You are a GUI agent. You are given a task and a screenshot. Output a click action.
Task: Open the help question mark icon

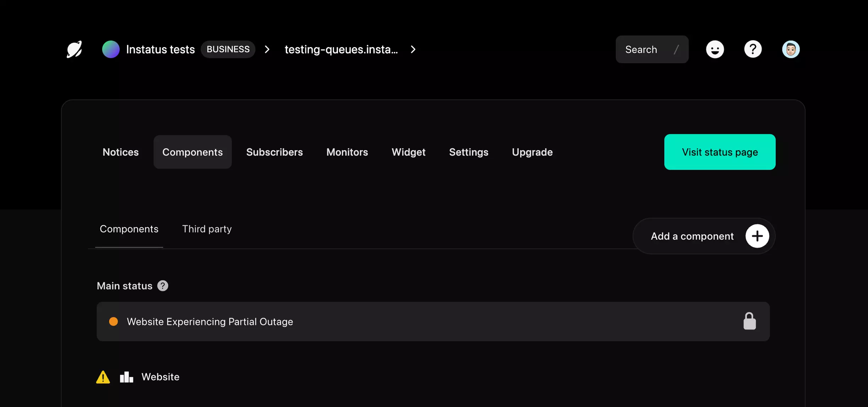753,49
